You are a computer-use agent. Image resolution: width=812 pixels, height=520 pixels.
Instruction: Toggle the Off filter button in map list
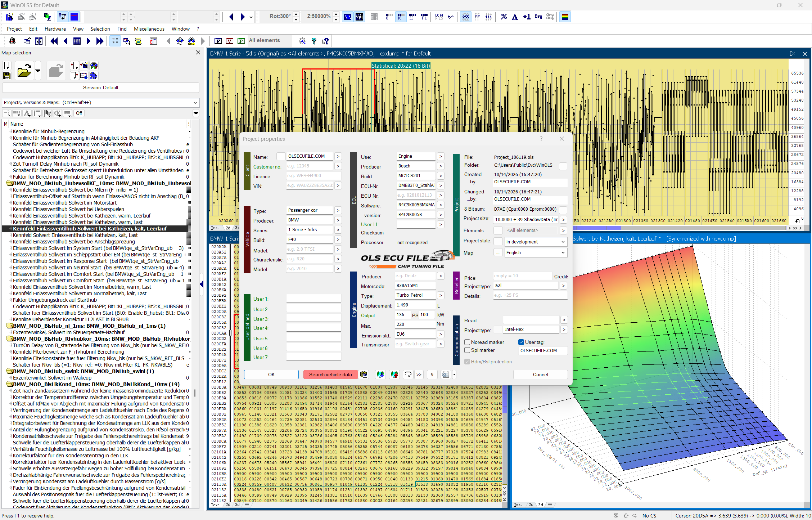[x=79, y=113]
